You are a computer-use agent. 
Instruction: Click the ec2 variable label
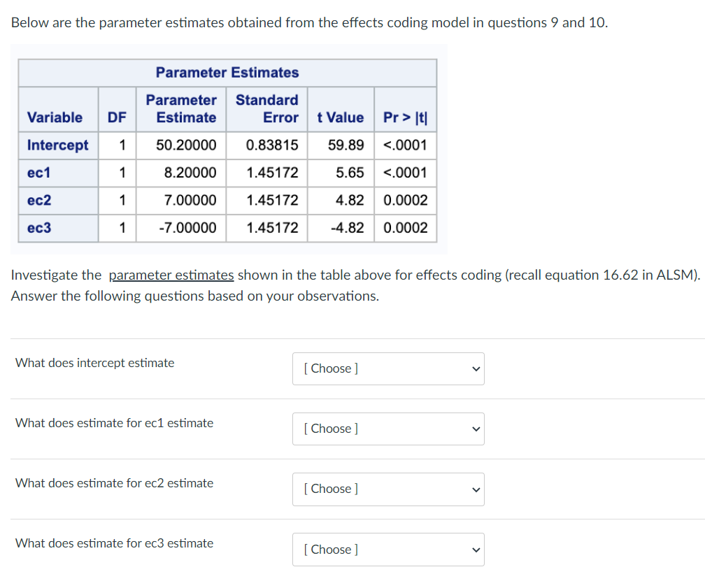click(x=36, y=201)
